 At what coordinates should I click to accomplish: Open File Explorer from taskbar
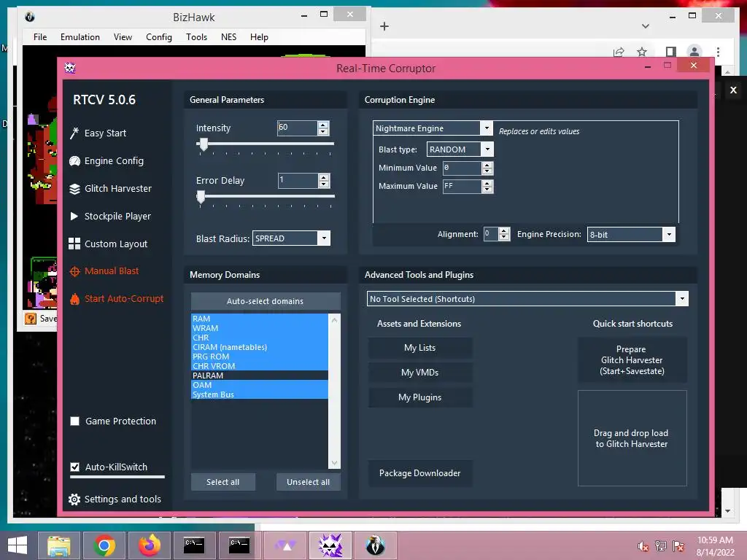[x=59, y=545]
